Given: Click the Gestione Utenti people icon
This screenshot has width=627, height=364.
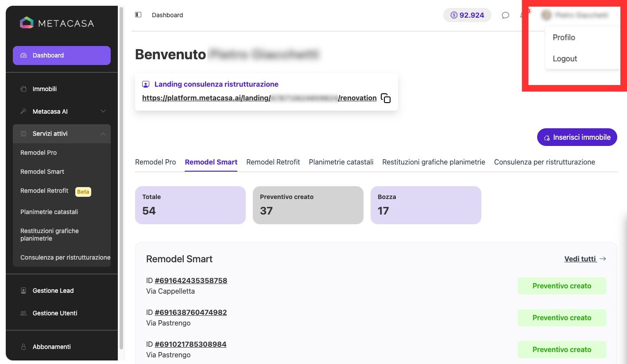Looking at the screenshot, I should tap(23, 313).
